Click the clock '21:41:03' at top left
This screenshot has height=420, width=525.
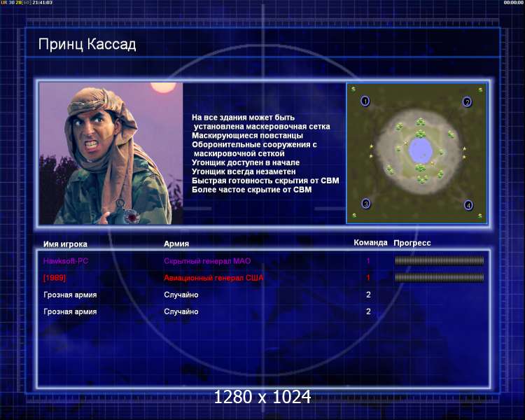(x=42, y=2)
